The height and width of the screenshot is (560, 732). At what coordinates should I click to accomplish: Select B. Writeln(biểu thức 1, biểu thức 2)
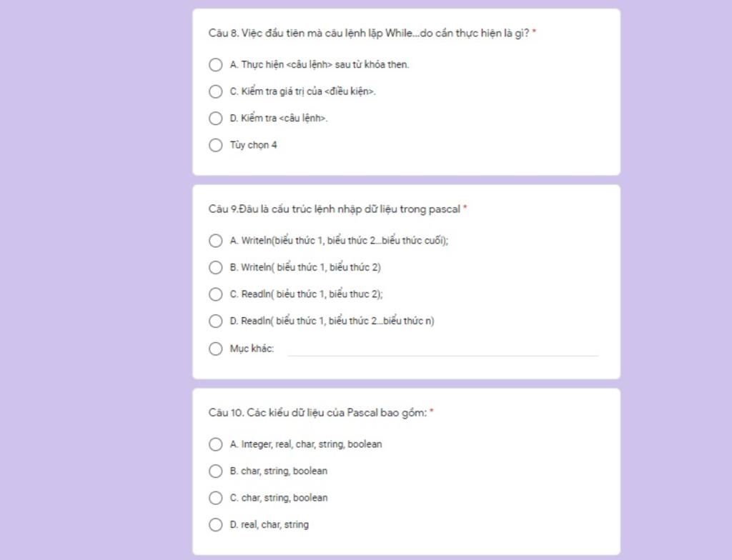point(215,267)
